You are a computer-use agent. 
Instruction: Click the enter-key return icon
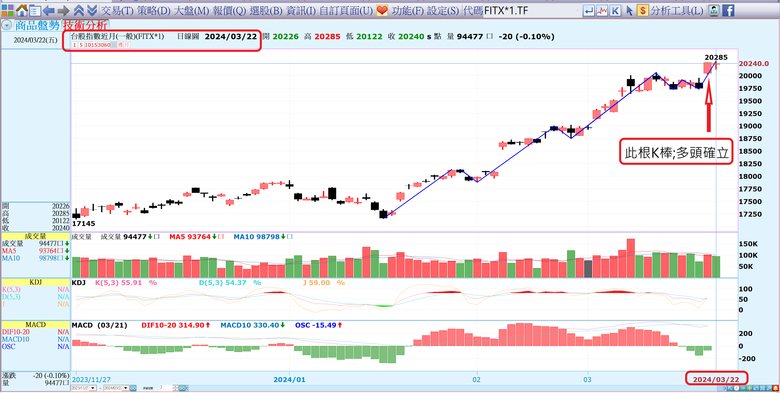click(x=589, y=10)
